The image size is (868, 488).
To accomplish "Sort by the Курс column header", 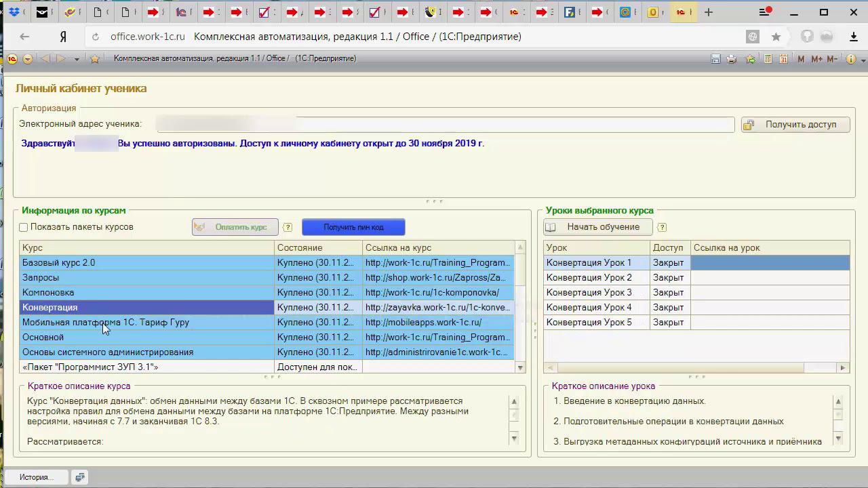I will tap(147, 248).
